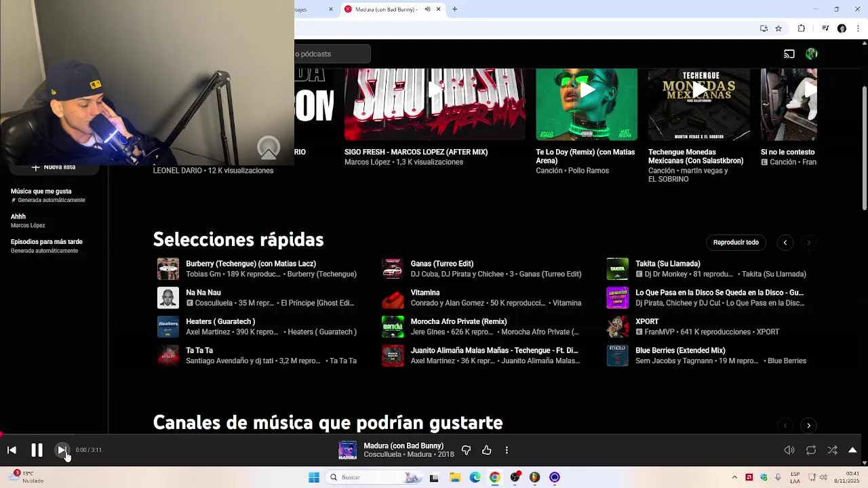
Task: Click the player volume icon
Action: 789,450
